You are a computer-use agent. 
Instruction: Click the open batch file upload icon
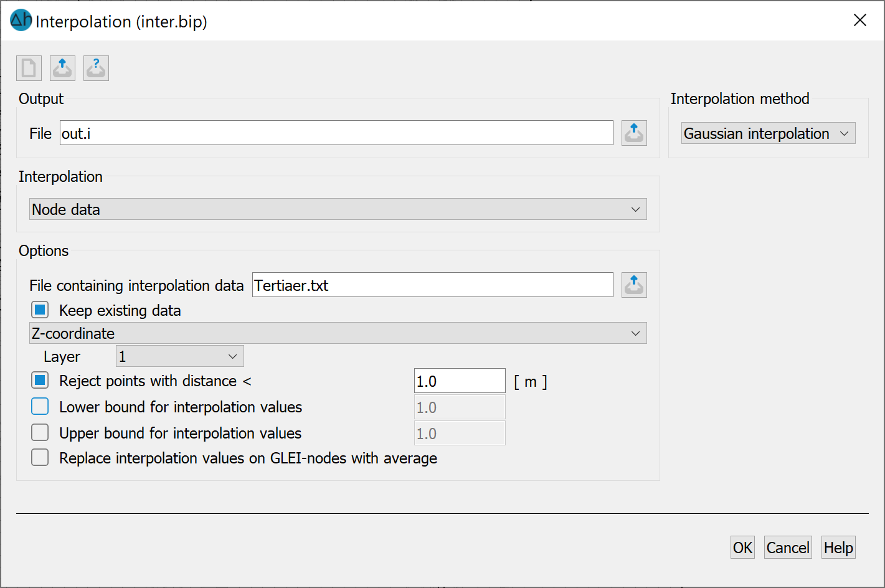pos(62,68)
